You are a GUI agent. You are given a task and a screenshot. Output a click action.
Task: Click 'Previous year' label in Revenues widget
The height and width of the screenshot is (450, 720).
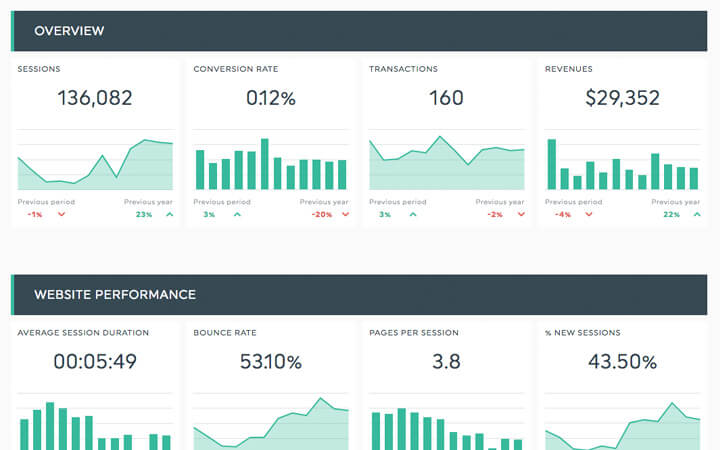pos(676,202)
